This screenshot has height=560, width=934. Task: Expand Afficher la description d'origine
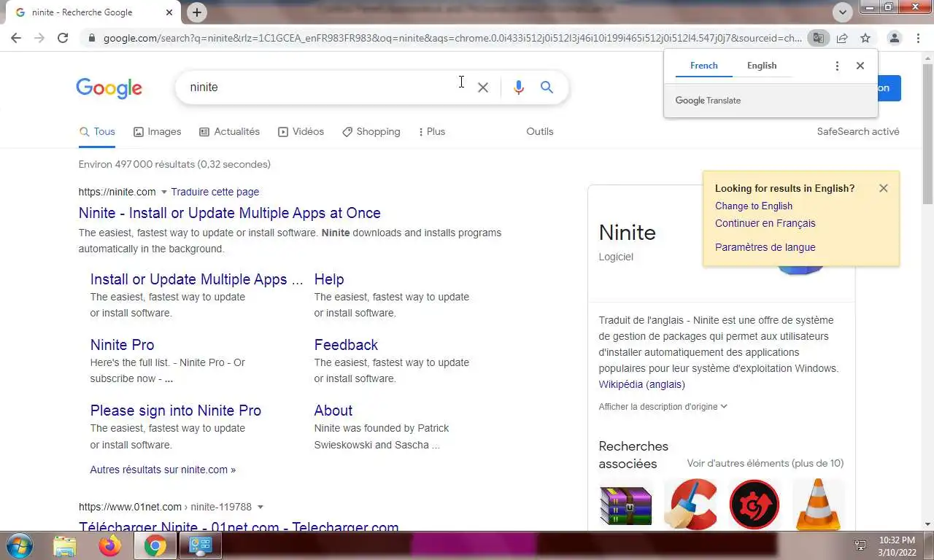point(663,407)
